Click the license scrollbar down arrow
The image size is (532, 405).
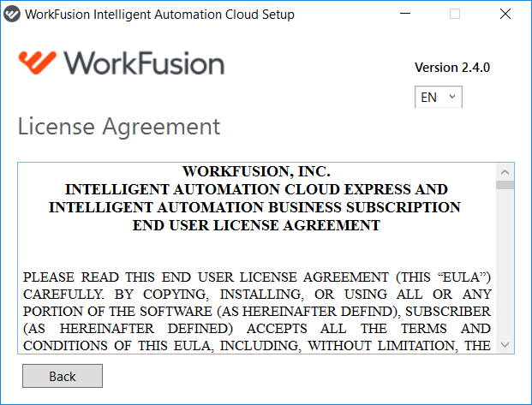[x=505, y=345]
